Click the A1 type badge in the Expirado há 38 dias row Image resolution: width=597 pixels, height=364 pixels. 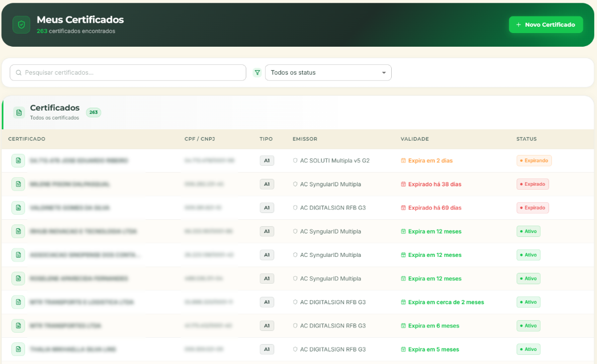click(267, 184)
